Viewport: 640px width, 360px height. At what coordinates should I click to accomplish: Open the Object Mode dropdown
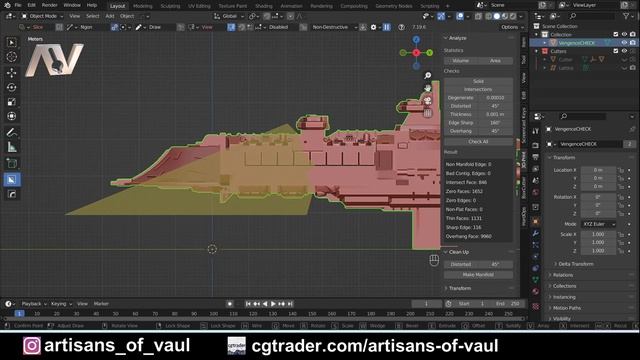[x=42, y=16]
